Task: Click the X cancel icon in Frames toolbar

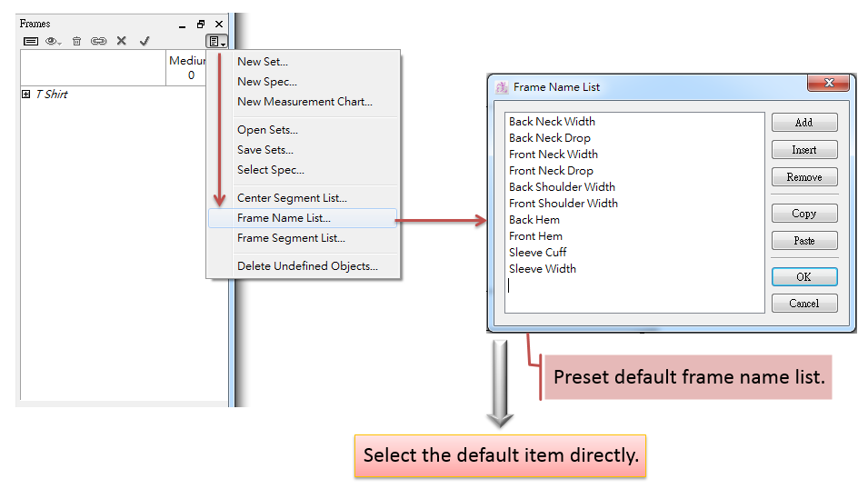Action: tap(121, 41)
